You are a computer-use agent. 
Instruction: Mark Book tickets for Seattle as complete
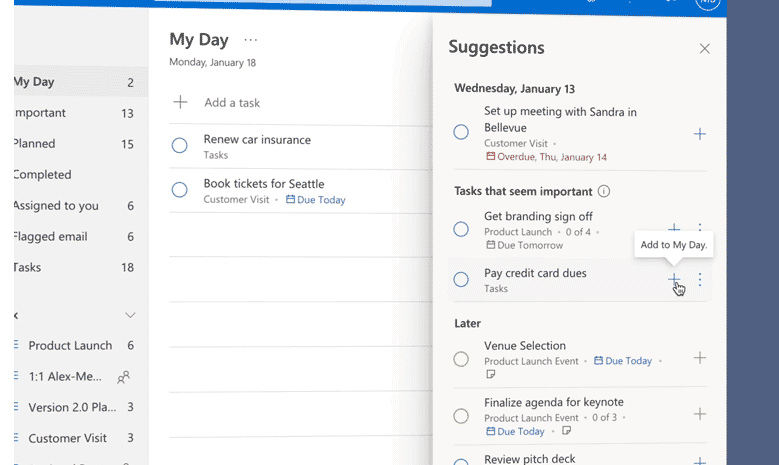click(179, 190)
